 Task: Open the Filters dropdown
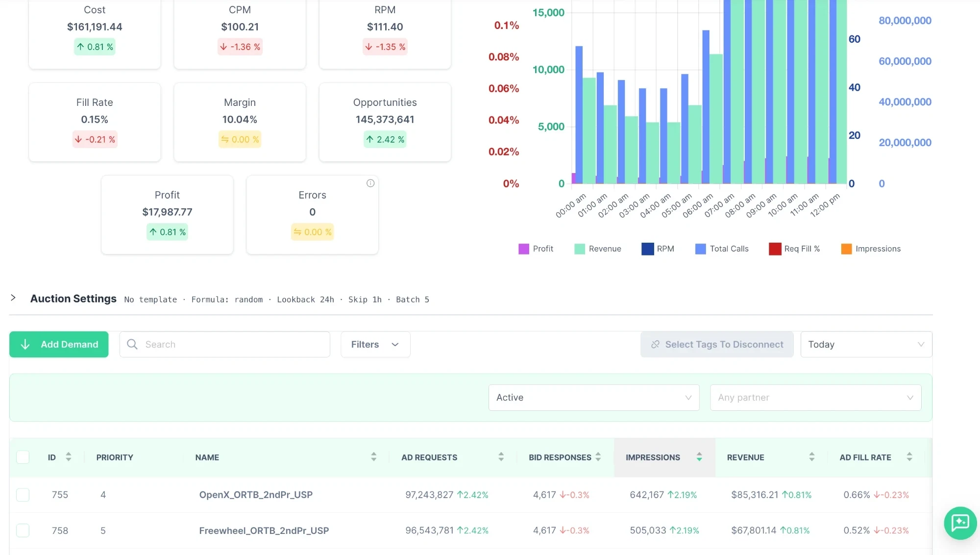click(x=375, y=345)
